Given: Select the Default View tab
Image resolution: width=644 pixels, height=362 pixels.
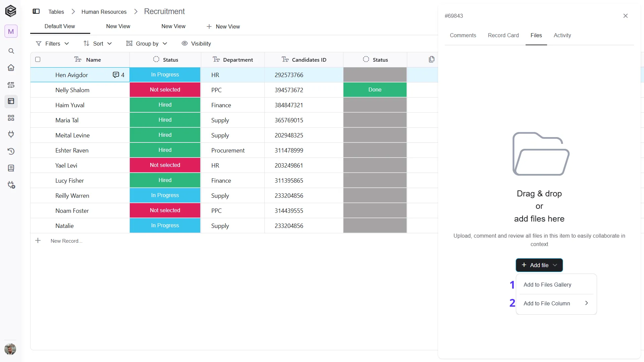Looking at the screenshot, I should 60,26.
